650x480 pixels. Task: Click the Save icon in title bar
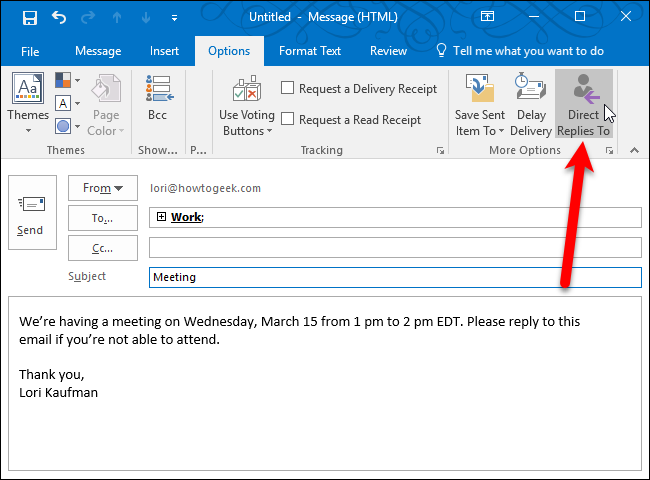pyautogui.click(x=29, y=17)
